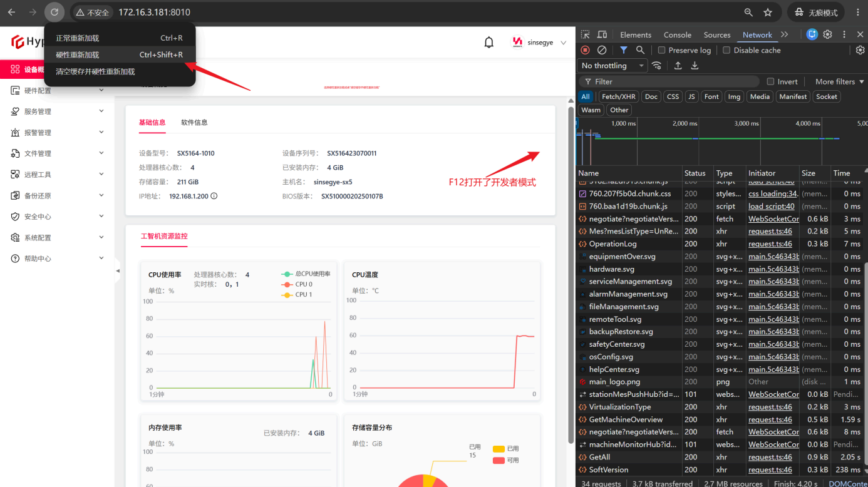The image size is (868, 487).
Task: Open the request.ts:46 initiator link for OperationLog
Action: (x=770, y=244)
